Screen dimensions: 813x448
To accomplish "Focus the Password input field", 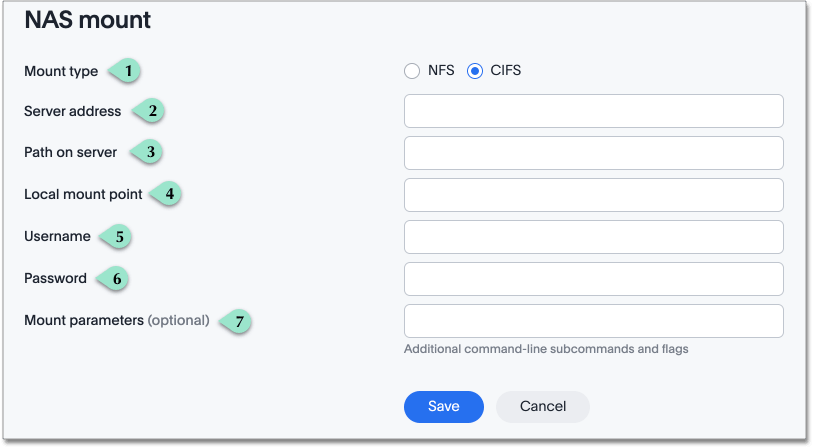I will (x=593, y=279).
